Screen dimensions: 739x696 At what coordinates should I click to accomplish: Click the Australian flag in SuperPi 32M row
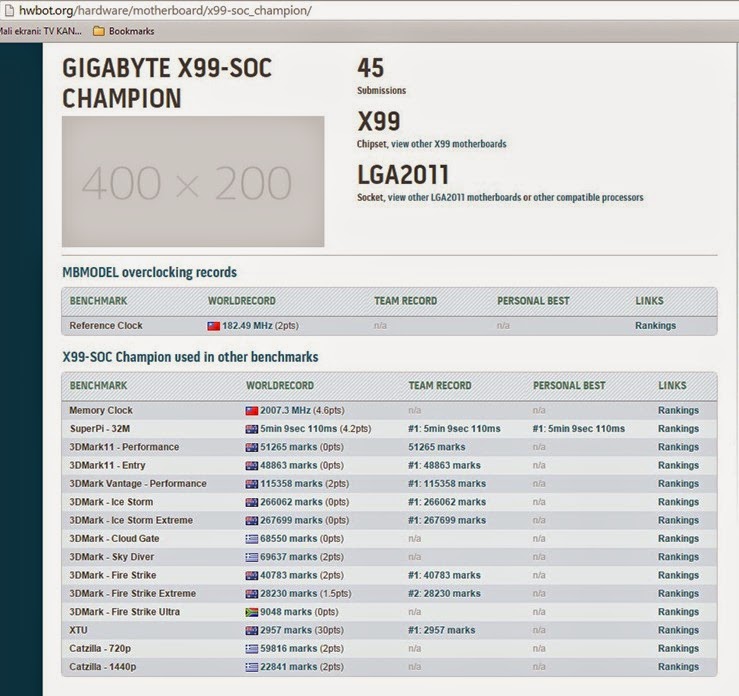[252, 429]
